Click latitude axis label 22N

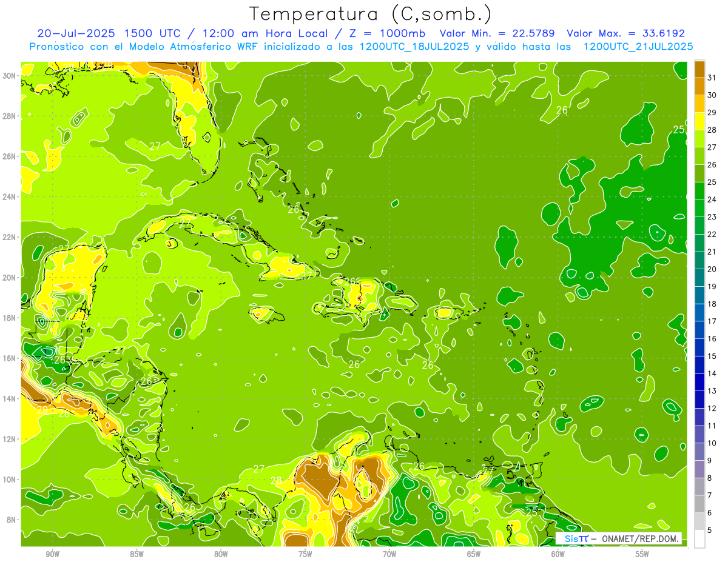[9, 237]
